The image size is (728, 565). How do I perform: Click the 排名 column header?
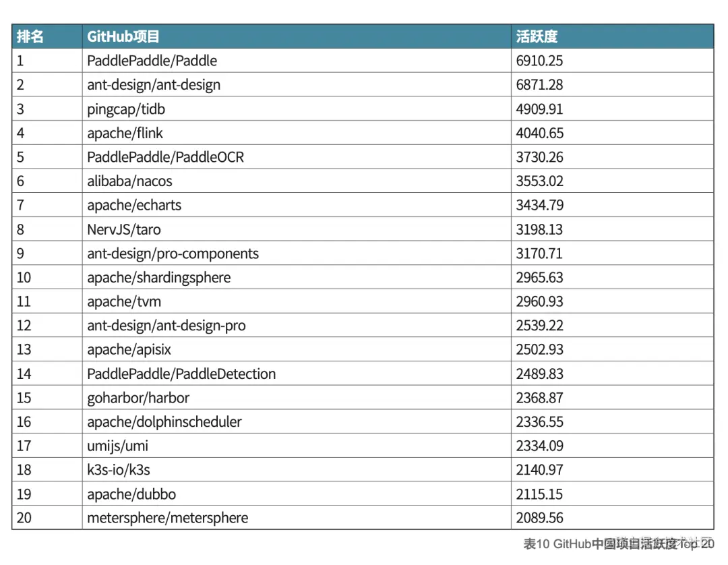[47, 36]
